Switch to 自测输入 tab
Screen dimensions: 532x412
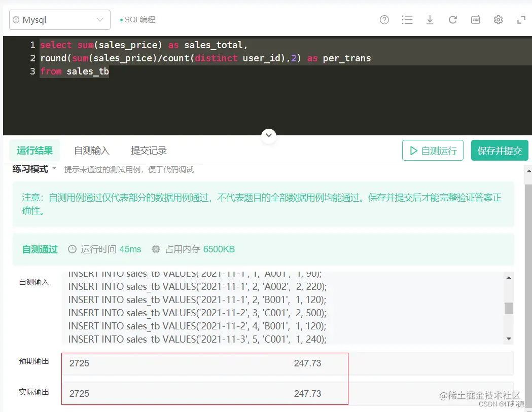point(92,151)
